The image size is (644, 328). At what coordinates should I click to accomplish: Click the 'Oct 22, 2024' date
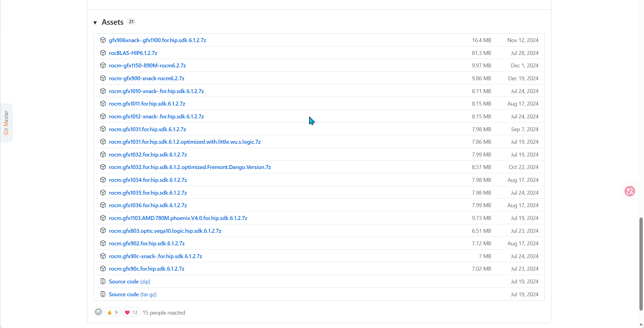click(523, 167)
